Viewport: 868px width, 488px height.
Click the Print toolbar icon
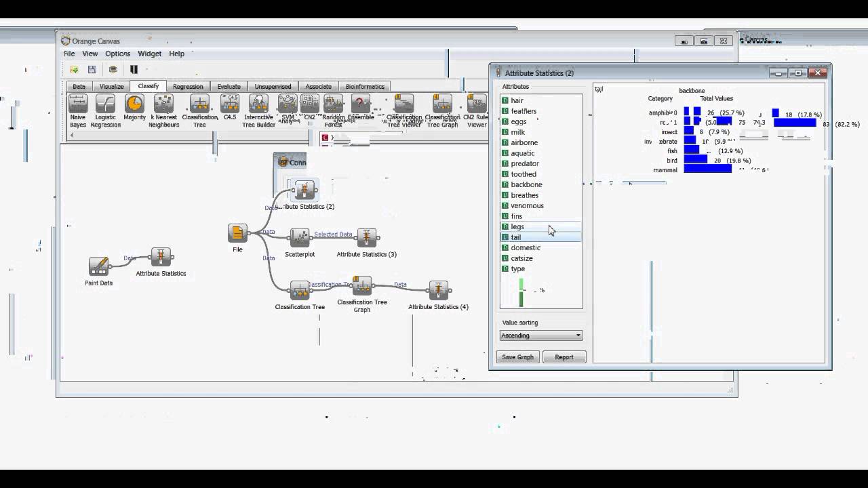113,69
